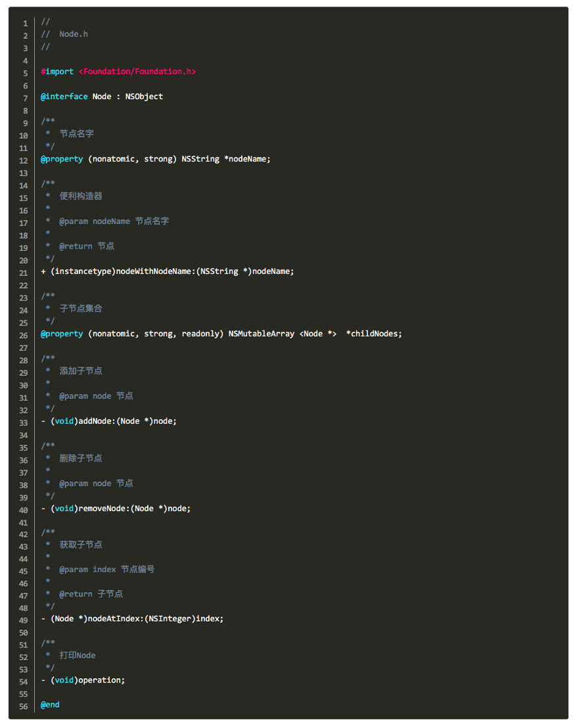
Task: Click the @interface keyword
Action: click(64, 97)
